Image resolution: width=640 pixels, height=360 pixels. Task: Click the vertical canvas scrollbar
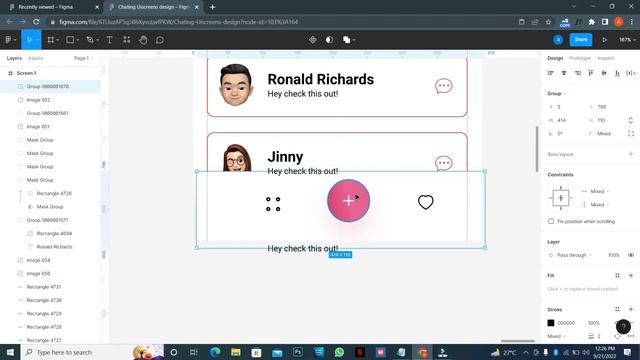[x=537, y=149]
